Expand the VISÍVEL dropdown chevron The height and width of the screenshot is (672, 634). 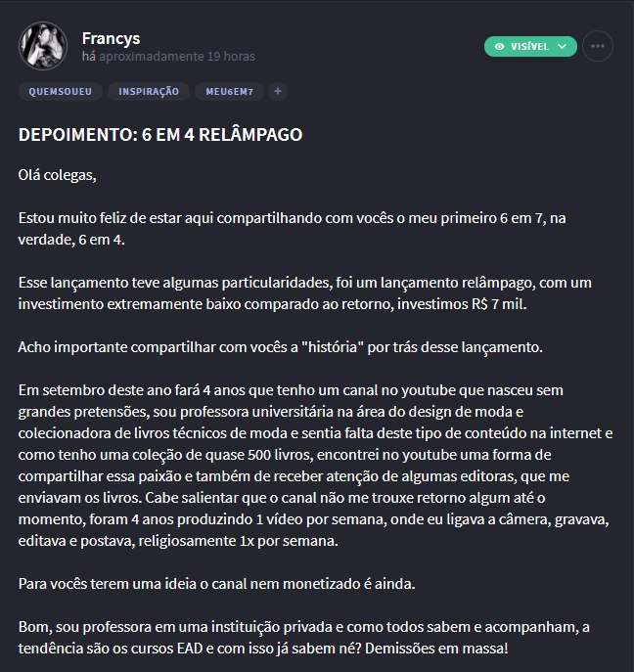coord(563,46)
